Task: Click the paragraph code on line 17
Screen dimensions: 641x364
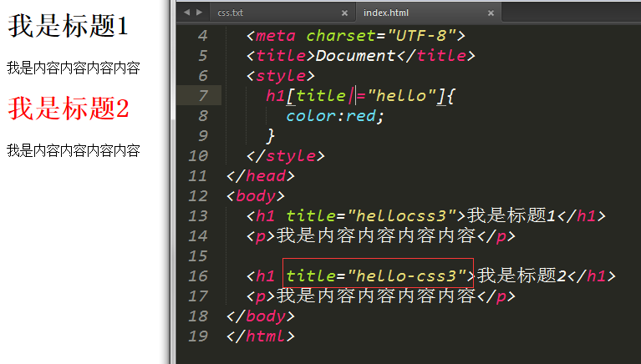Action: coord(380,296)
